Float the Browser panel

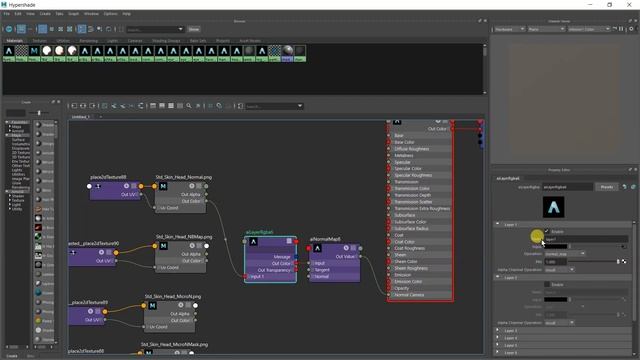tap(480, 21)
